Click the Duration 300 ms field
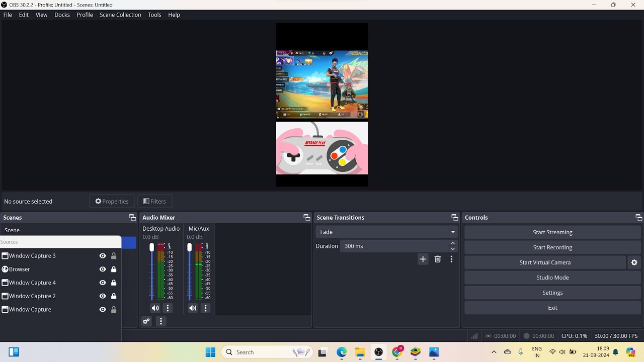The width and height of the screenshot is (644, 362). (x=394, y=246)
